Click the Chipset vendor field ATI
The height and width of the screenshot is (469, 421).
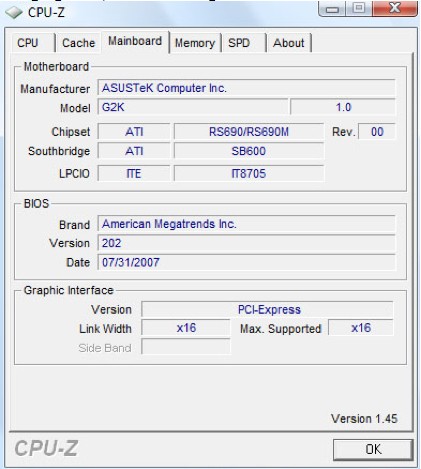(x=134, y=132)
